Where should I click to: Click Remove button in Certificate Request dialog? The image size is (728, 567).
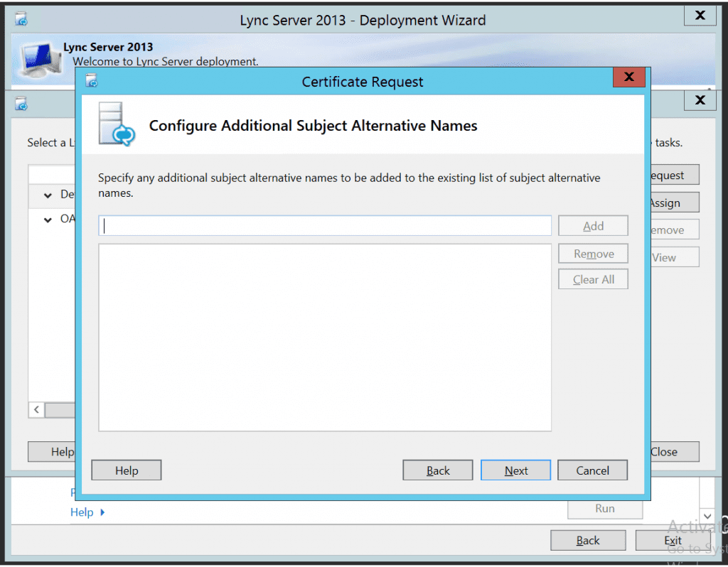[593, 254]
